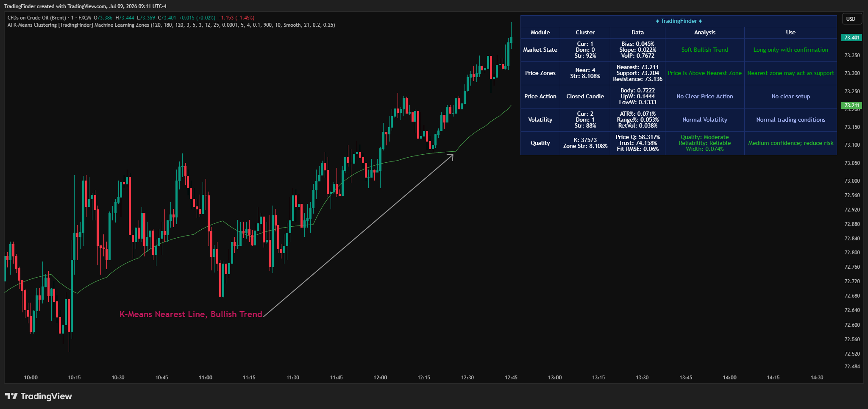Click the Soft Bullish Trend analysis cell

click(x=705, y=50)
